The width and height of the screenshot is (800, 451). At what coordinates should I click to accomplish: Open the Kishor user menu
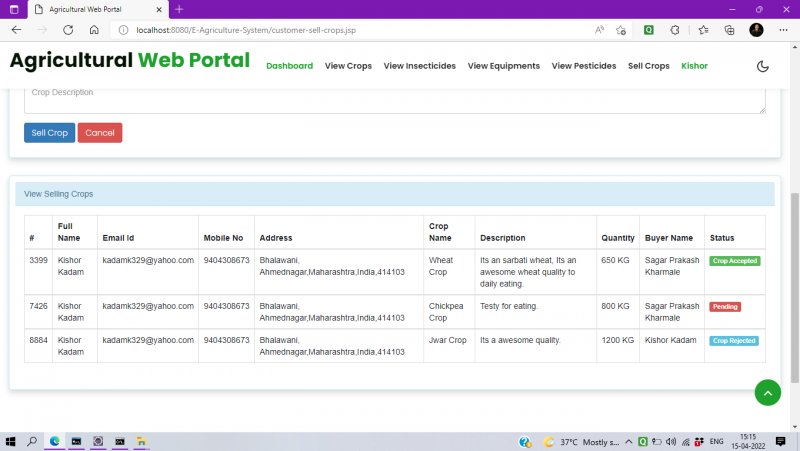pos(694,66)
